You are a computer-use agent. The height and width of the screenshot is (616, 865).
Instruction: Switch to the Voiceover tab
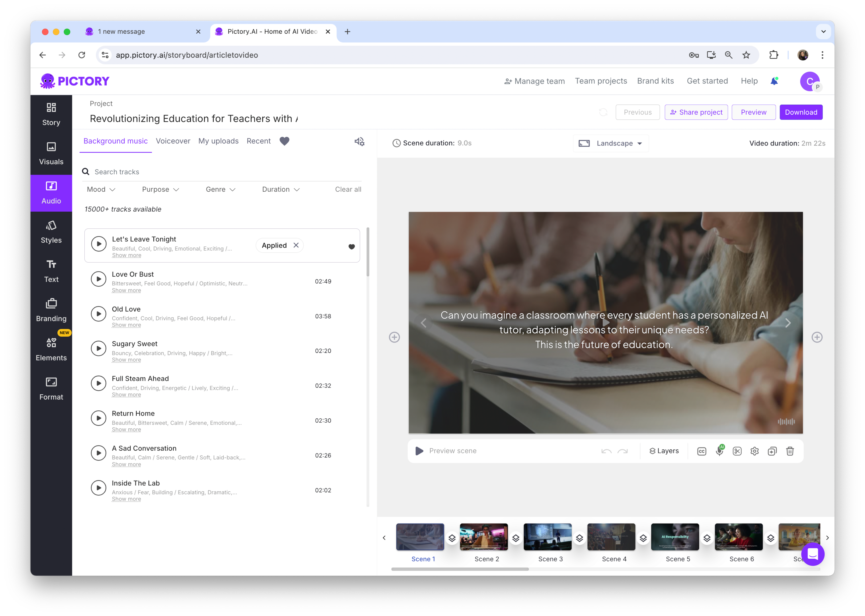[171, 141]
